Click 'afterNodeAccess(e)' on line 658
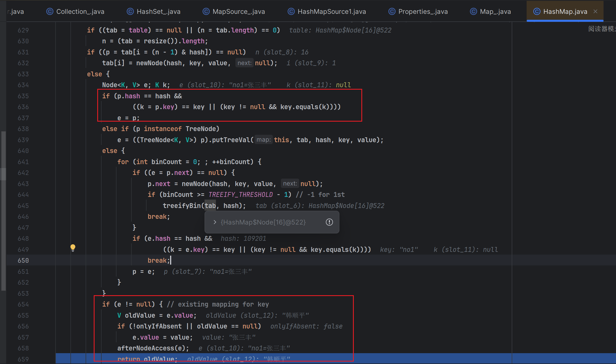616x364 pixels. click(x=151, y=348)
